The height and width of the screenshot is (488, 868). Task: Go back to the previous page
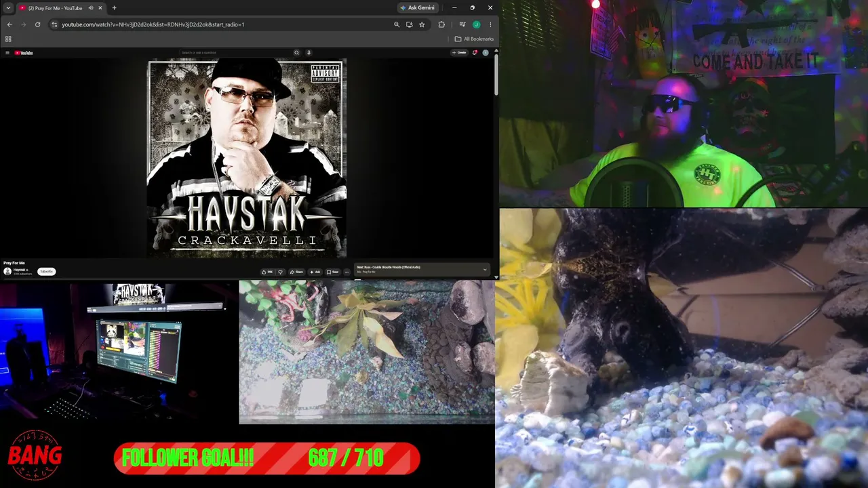9,24
